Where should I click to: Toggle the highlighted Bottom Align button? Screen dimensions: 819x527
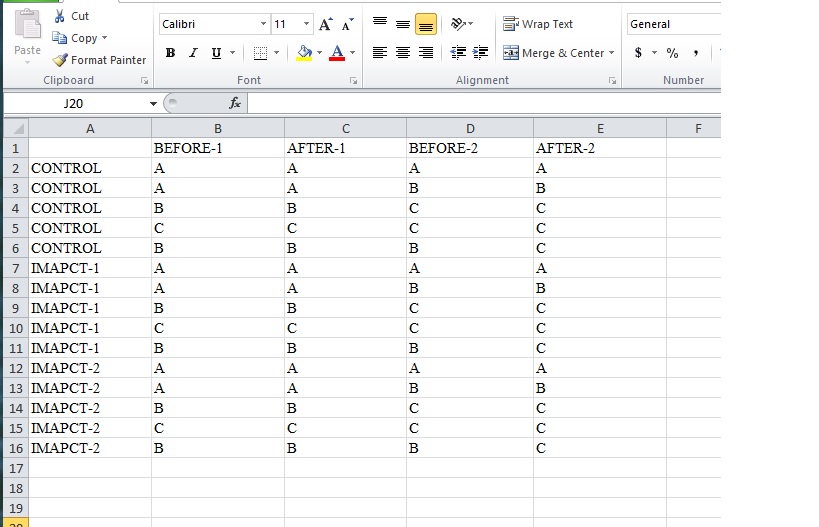[x=426, y=24]
